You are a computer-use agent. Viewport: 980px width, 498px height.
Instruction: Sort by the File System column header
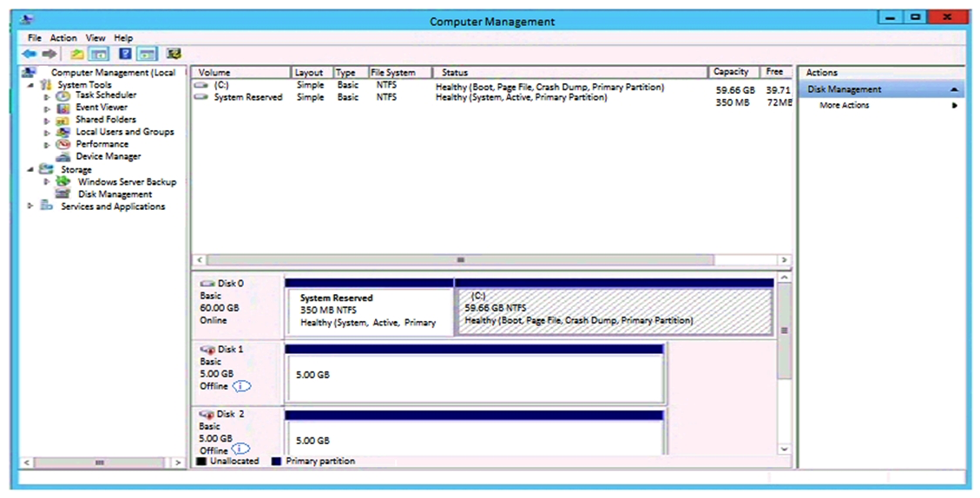(x=400, y=73)
